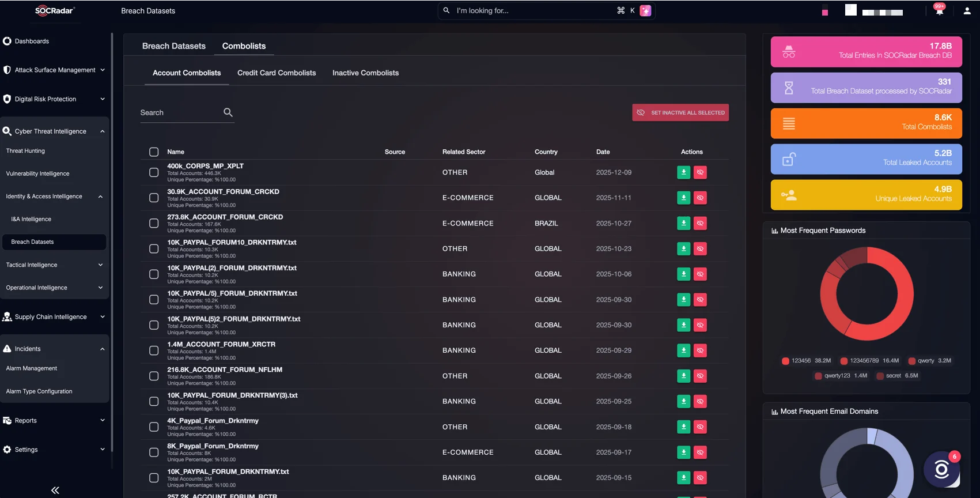Select the Account Combolists tab
This screenshot has width=980, height=498.
(187, 73)
